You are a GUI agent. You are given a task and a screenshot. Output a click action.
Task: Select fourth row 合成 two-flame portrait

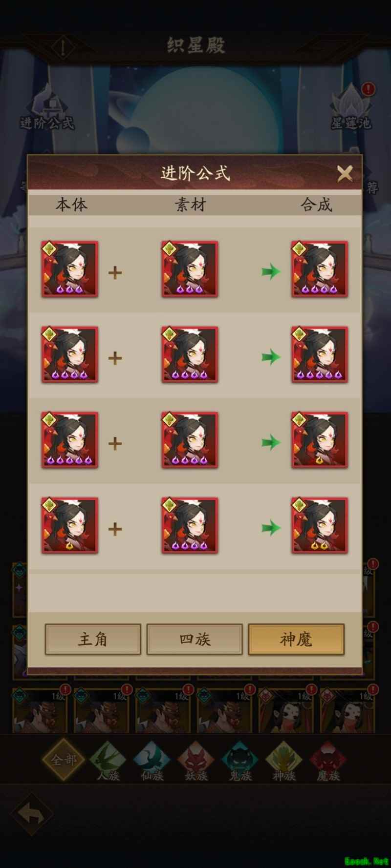coord(320,525)
